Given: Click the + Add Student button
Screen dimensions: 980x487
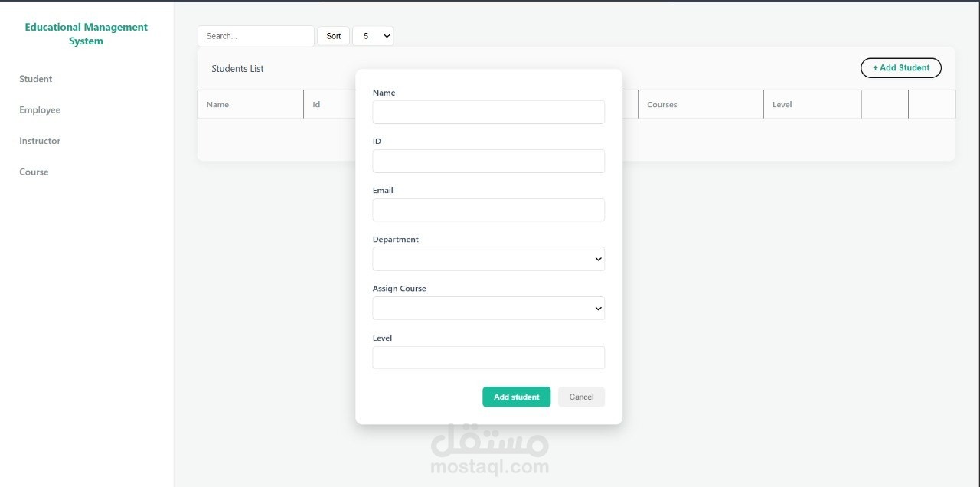Looking at the screenshot, I should pyautogui.click(x=901, y=68).
